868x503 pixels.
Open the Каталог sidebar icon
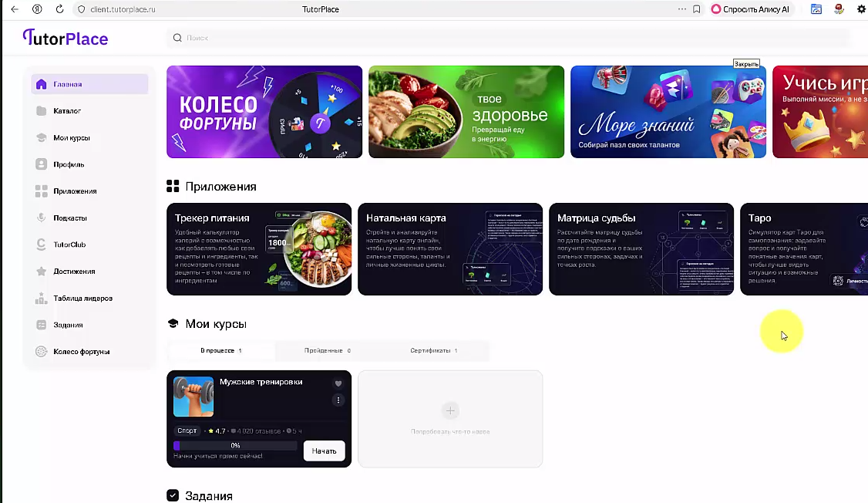tap(41, 111)
